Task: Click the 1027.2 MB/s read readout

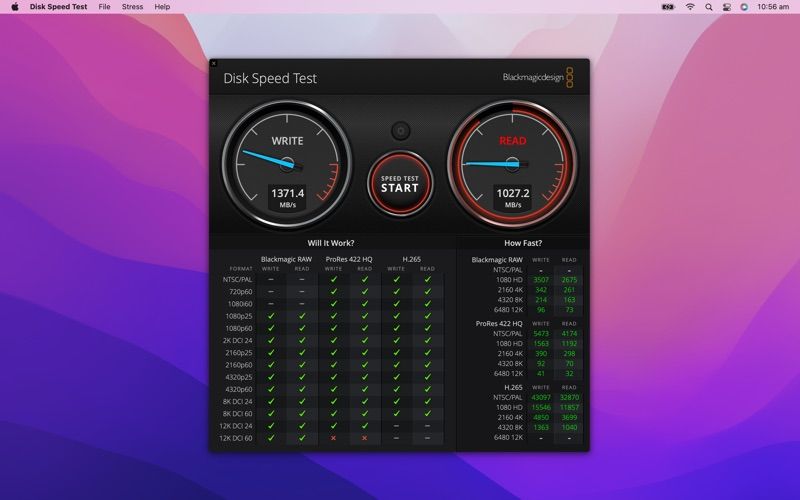Action: (x=513, y=198)
